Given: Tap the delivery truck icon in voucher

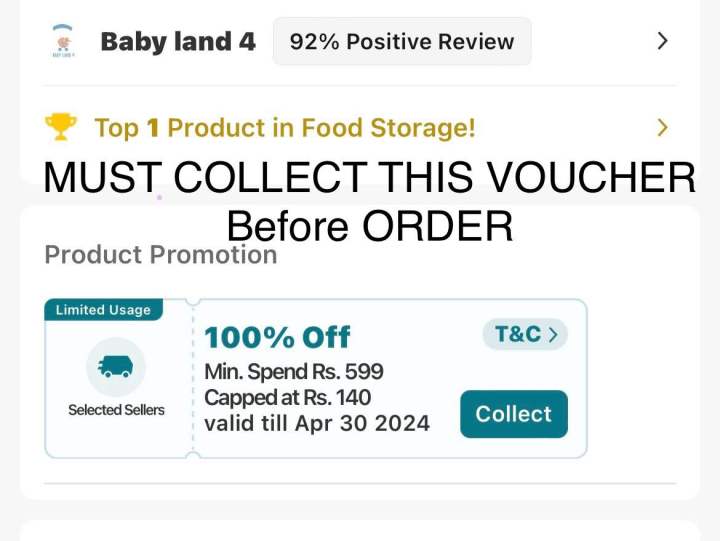Looking at the screenshot, I should [116, 367].
